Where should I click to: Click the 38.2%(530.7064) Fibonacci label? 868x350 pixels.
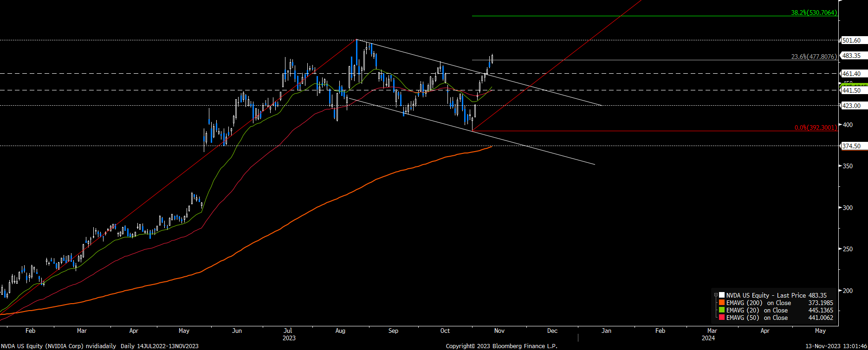814,13
